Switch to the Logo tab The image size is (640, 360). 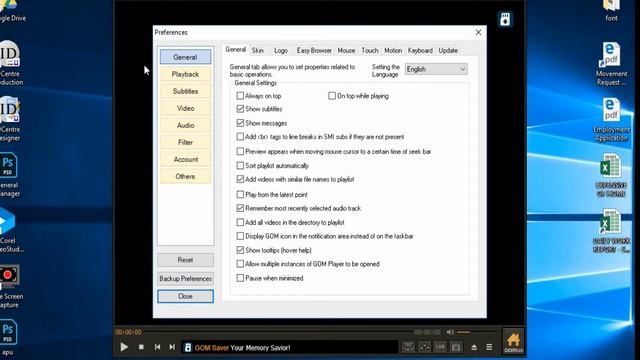pos(281,51)
